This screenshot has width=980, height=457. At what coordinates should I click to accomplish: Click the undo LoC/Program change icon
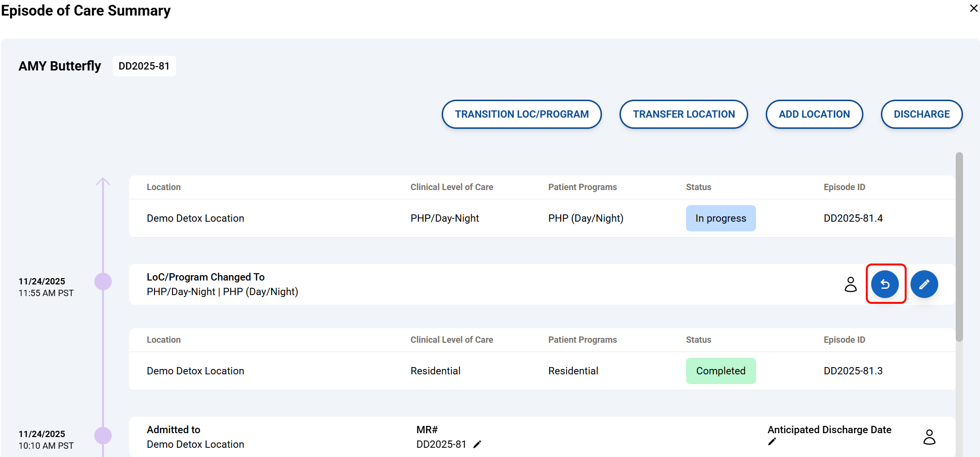(885, 284)
